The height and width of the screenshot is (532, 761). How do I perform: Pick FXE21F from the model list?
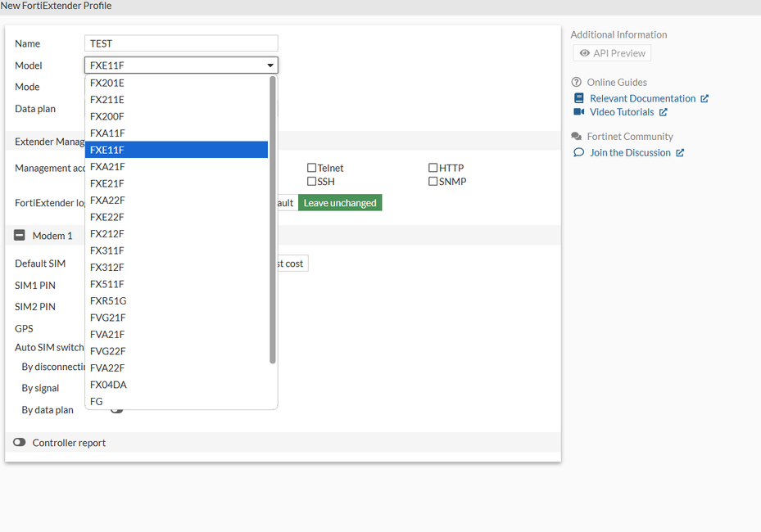176,183
